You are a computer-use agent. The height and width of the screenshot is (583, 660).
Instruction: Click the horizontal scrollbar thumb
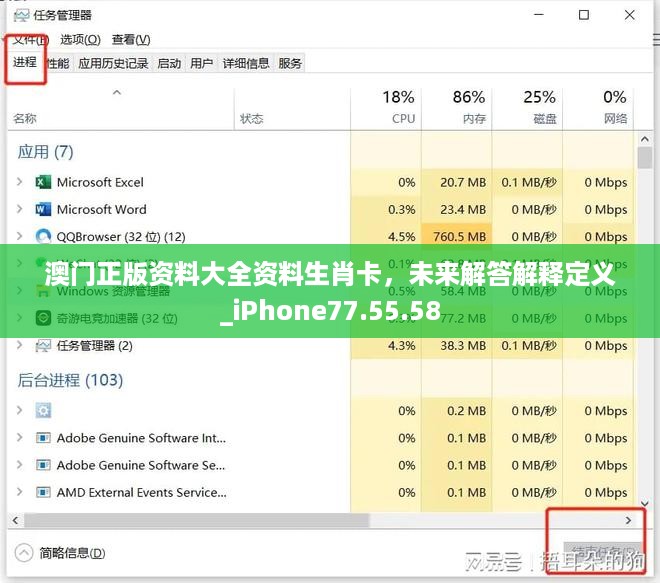(x=197, y=520)
